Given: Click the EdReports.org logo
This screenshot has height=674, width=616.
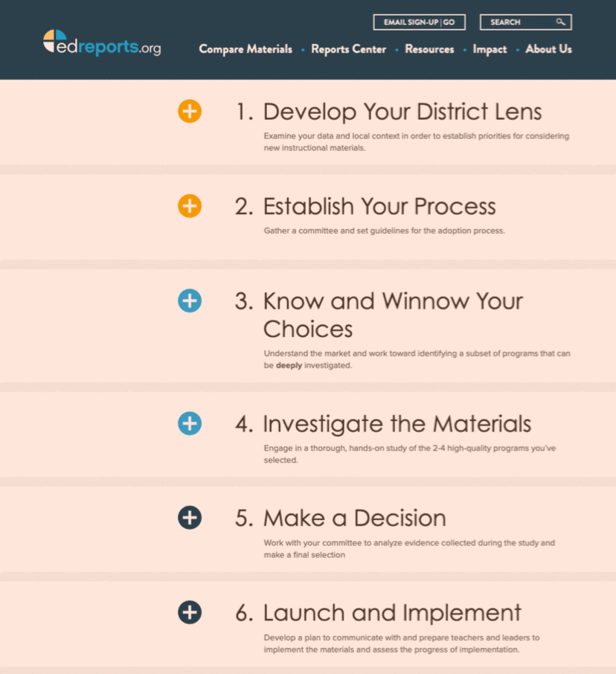Looking at the screenshot, I should (102, 44).
